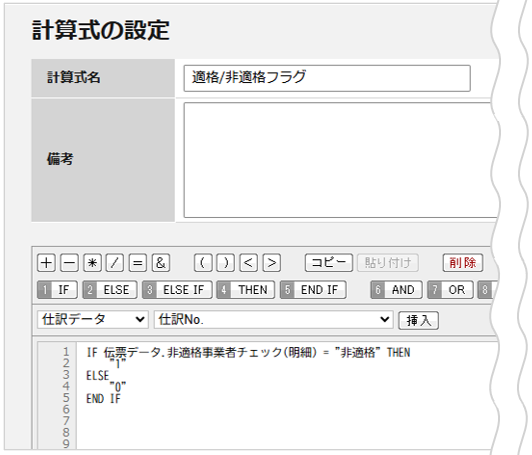This screenshot has height=455, width=532.
Task: Insert the ampersand concatenation operator
Action: 161,263
